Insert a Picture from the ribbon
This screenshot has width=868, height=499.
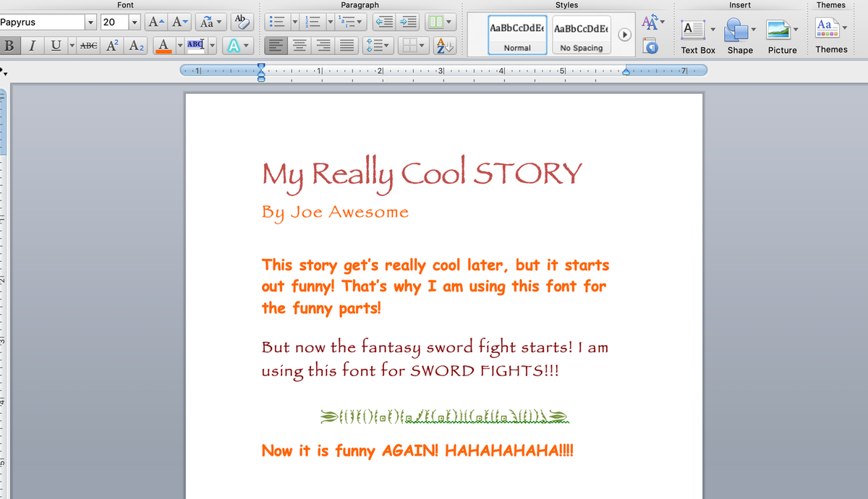pyautogui.click(x=782, y=36)
